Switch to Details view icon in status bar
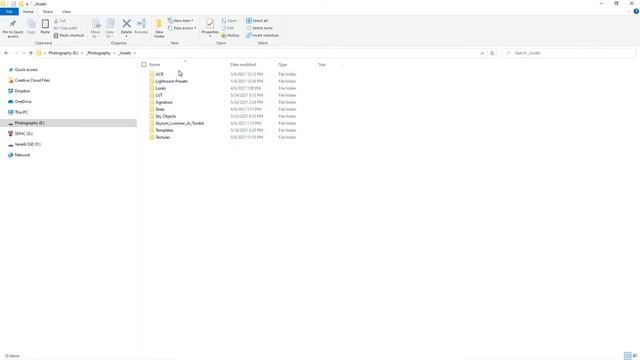This screenshot has height=360, width=640. tap(627, 356)
